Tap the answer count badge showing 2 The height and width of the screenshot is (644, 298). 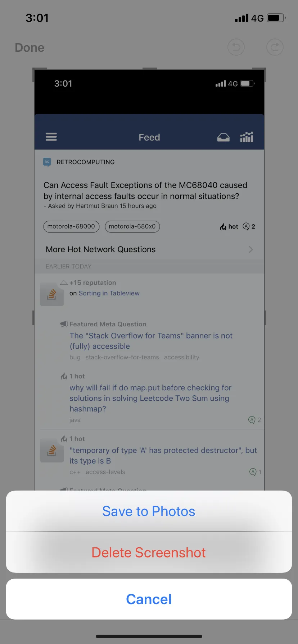[x=249, y=226]
